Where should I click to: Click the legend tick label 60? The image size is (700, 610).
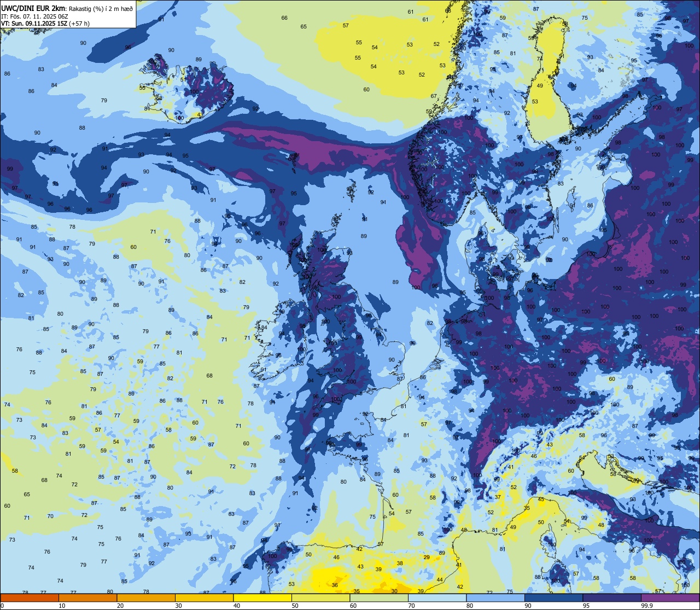coord(353,606)
